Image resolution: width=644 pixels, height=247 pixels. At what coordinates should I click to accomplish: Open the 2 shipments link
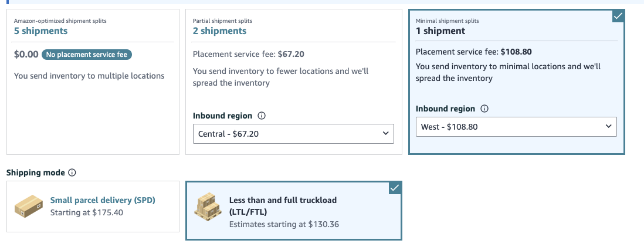(x=220, y=31)
